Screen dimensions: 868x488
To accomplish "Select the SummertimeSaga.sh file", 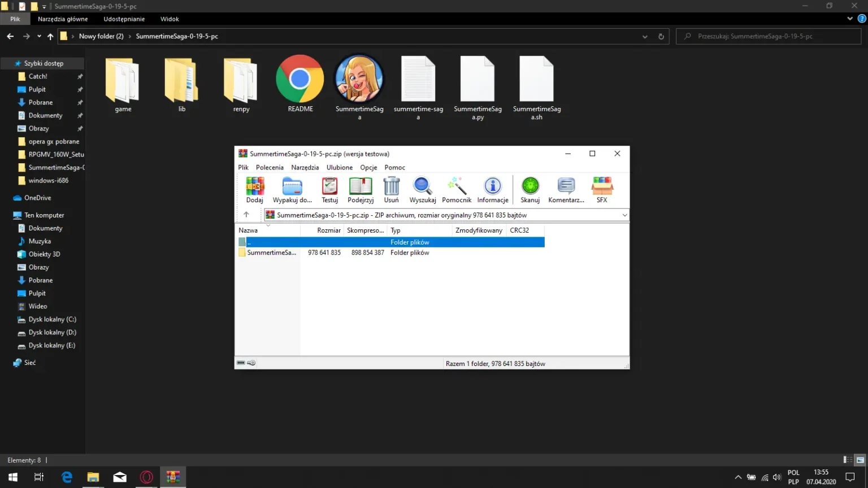I will coord(537,88).
